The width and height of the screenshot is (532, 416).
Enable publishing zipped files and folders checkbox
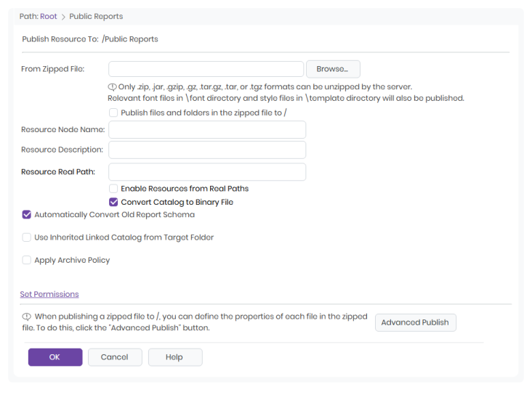click(113, 113)
